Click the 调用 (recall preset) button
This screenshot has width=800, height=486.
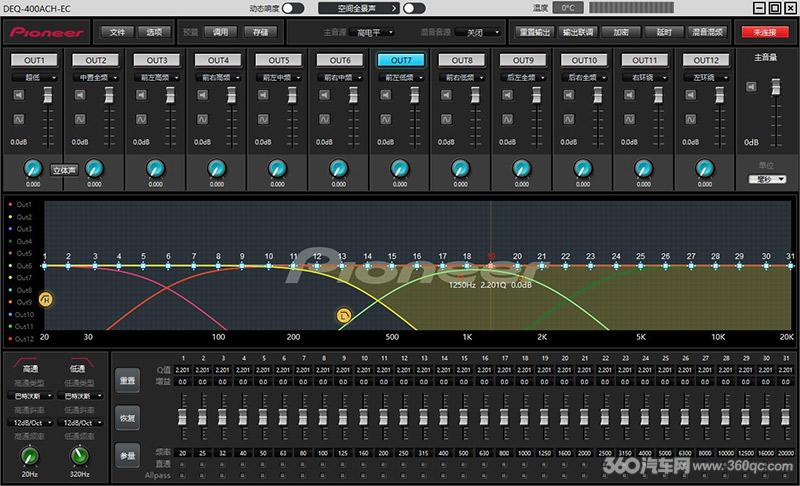click(x=220, y=32)
